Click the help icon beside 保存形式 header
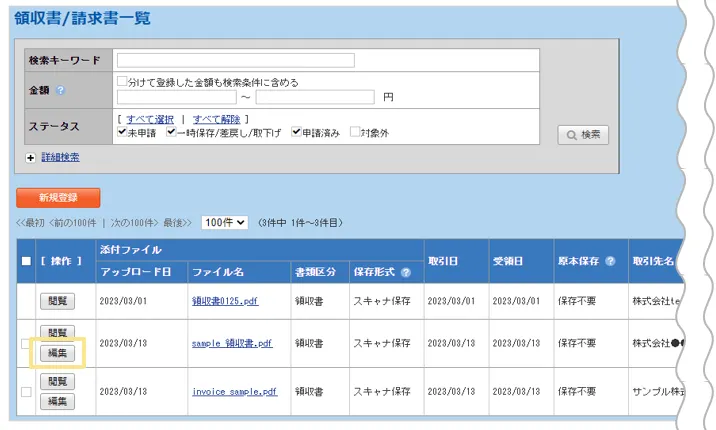The width and height of the screenshot is (716, 430). point(406,272)
